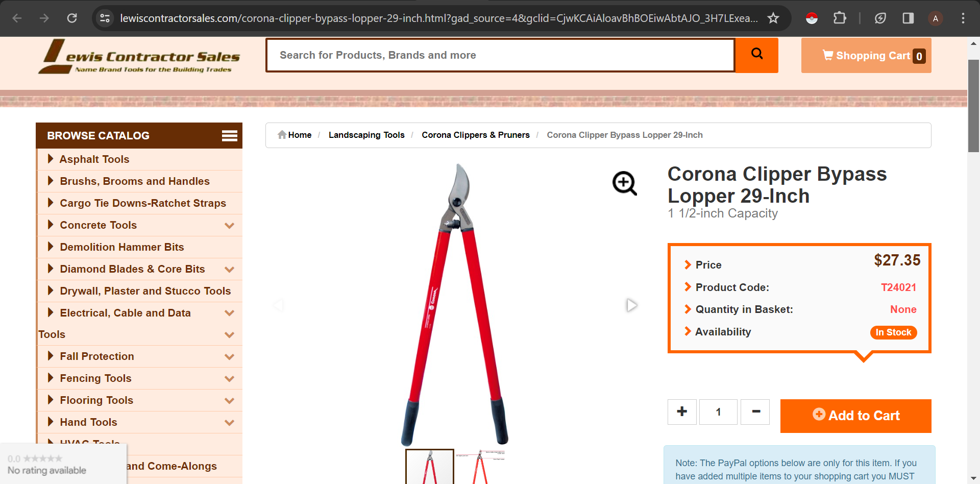Select the Asphalt Tools category
The image size is (980, 484).
[94, 159]
